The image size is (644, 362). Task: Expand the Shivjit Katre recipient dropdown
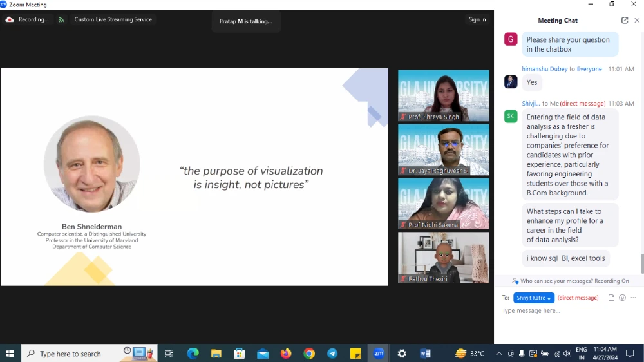(x=533, y=298)
